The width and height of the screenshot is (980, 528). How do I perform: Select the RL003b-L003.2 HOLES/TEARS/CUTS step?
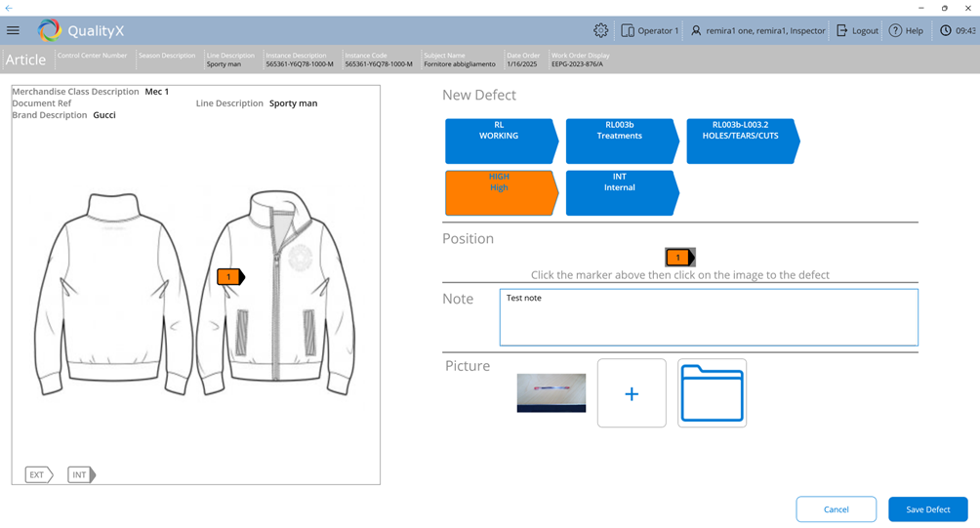coord(743,142)
